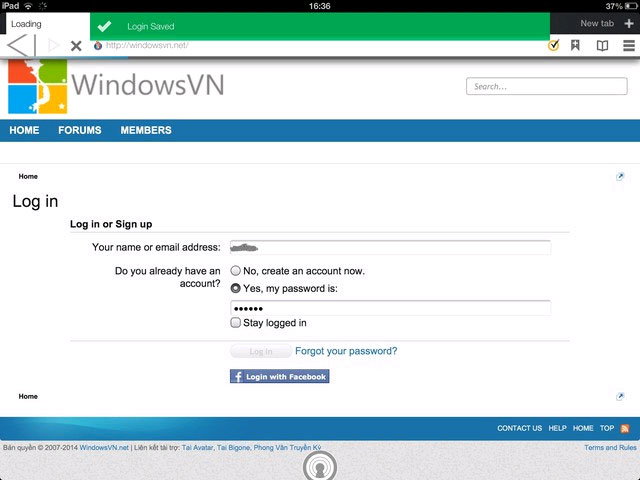Click TOP link in footer
This screenshot has width=640, height=480.
(607, 428)
